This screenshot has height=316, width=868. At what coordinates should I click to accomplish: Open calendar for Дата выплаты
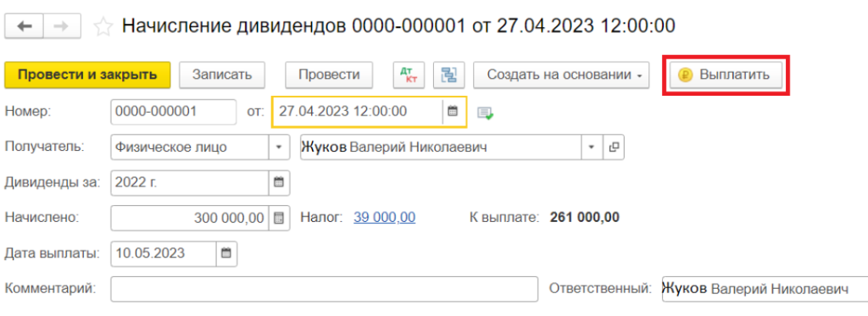pyautogui.click(x=225, y=253)
